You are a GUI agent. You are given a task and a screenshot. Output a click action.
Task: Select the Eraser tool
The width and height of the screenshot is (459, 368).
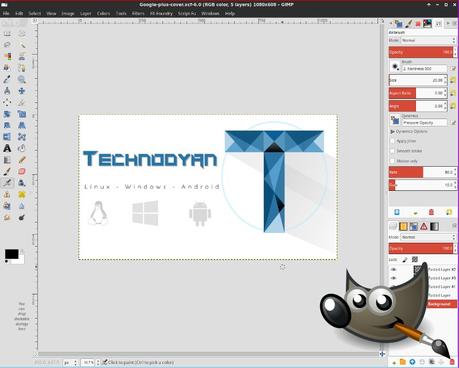[x=22, y=171]
